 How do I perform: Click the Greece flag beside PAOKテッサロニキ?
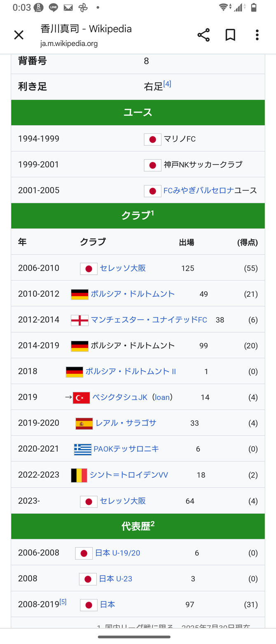[x=82, y=449]
